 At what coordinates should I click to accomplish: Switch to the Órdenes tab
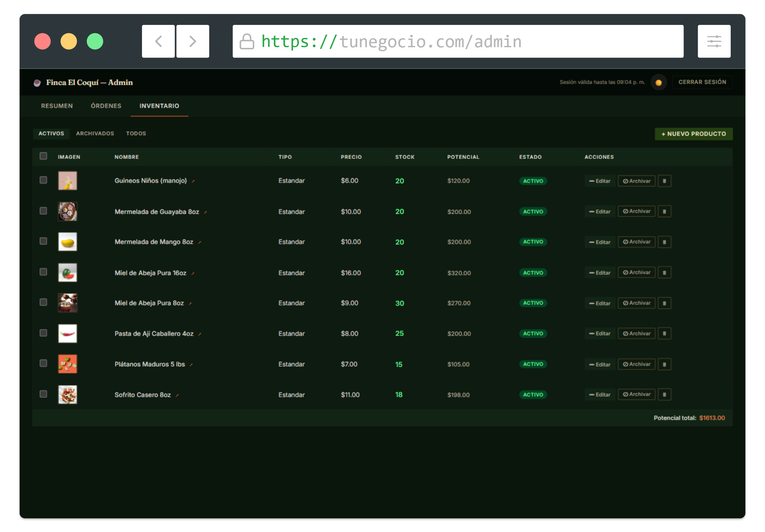(x=106, y=106)
